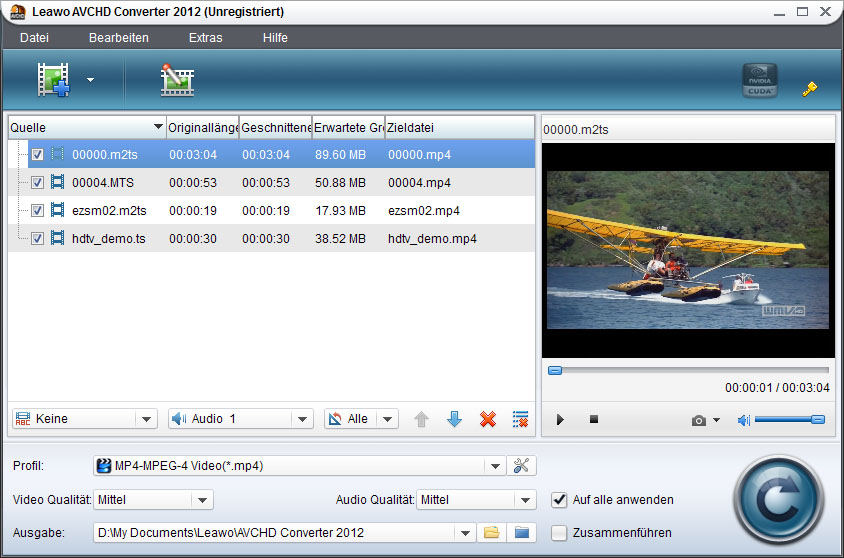Toggle the Auf alle anwenden checkbox
Image resolution: width=844 pixels, height=558 pixels.
click(559, 500)
